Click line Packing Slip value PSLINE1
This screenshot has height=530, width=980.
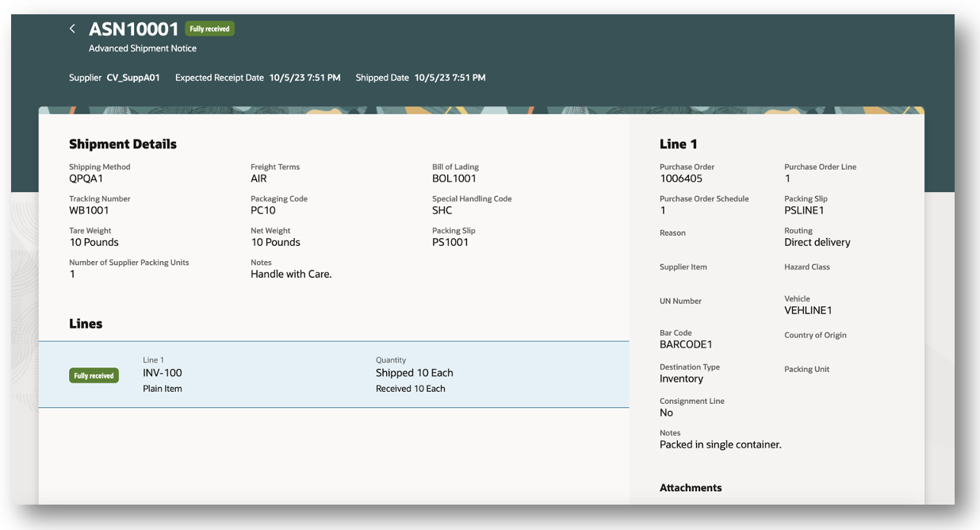pyautogui.click(x=804, y=210)
